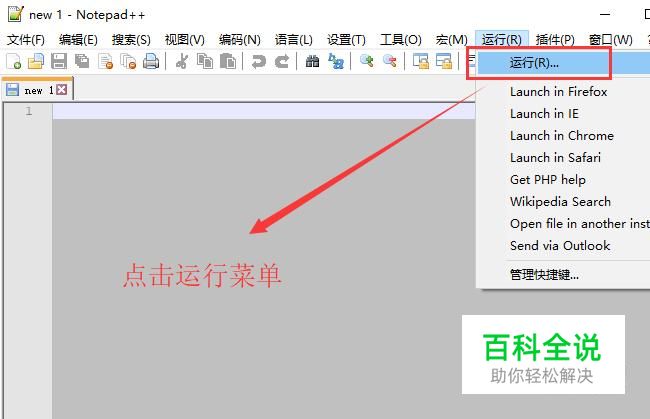This screenshot has height=419, width=650.
Task: Click the Close file toolbar icon
Action: tap(105, 61)
